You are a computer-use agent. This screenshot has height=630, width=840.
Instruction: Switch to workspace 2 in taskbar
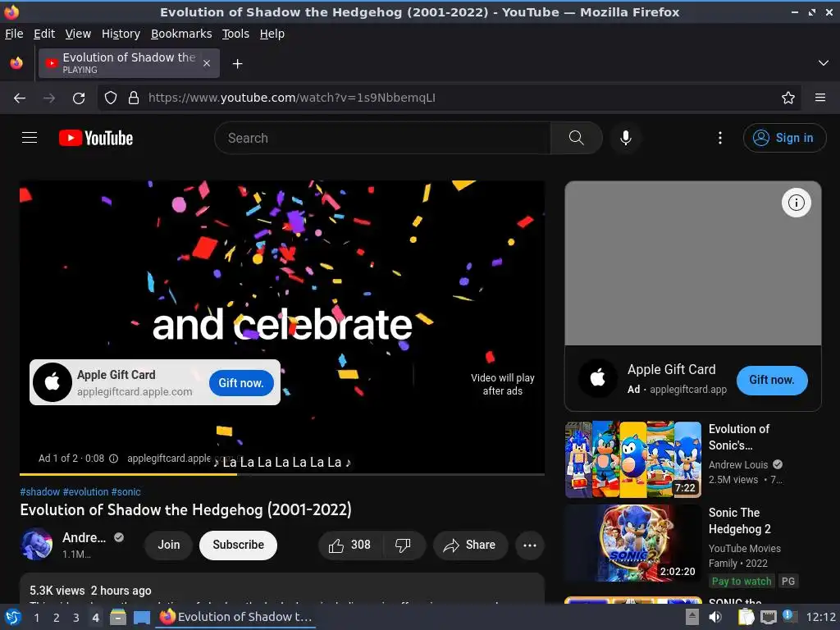57,618
